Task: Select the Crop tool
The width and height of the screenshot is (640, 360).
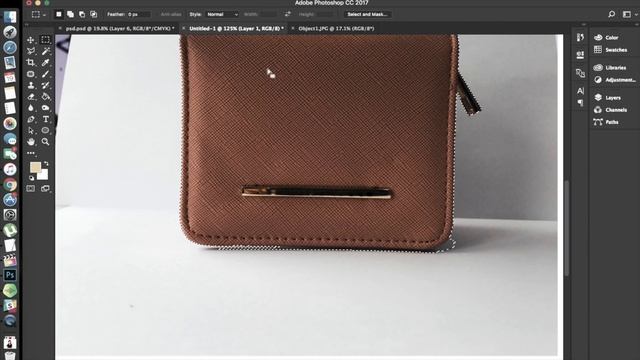Action: [x=31, y=62]
